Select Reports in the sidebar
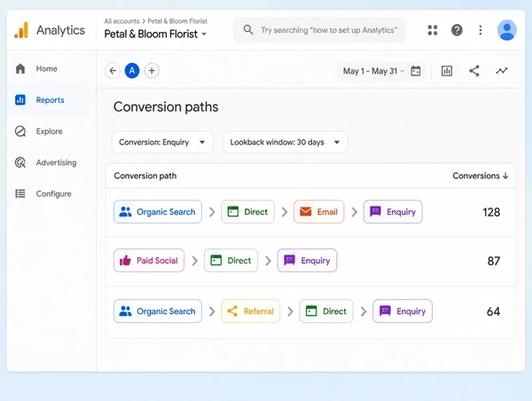This screenshot has width=532, height=401. tap(50, 100)
